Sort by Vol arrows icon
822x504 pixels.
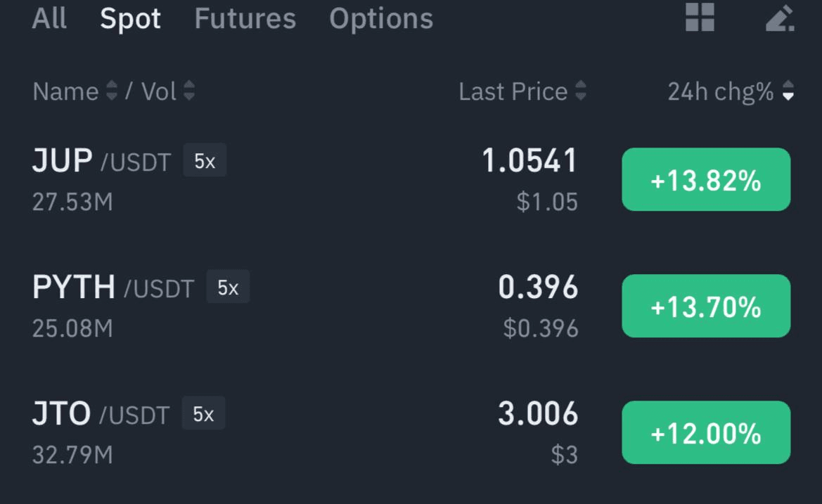pyautogui.click(x=189, y=91)
